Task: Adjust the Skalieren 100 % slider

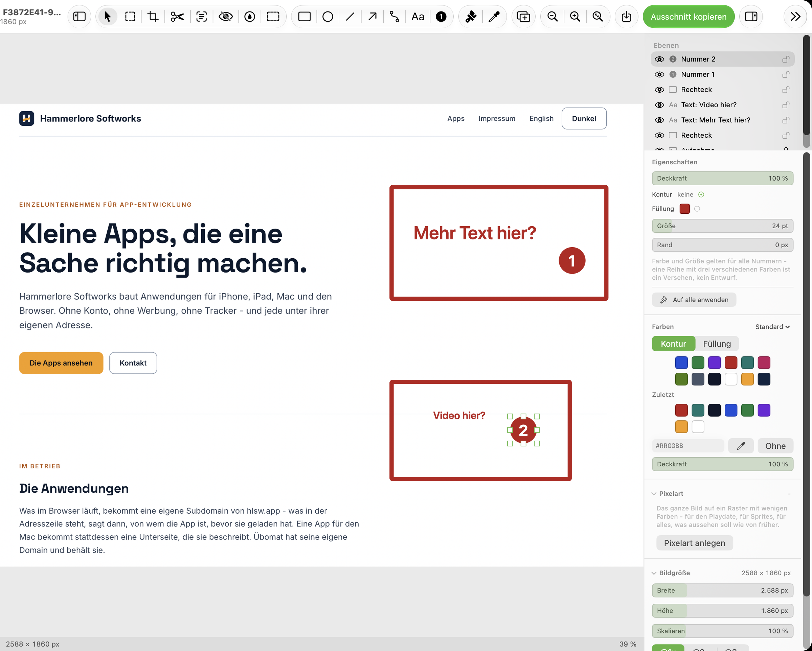Action: click(722, 631)
